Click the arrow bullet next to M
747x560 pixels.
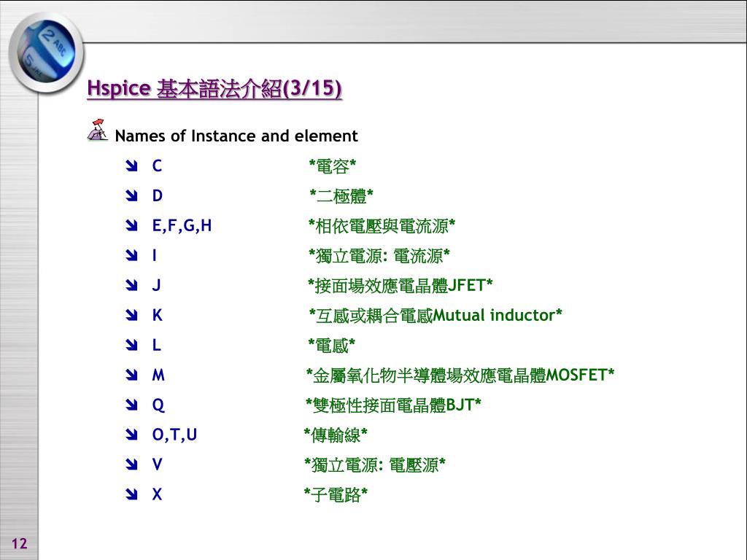131,376
